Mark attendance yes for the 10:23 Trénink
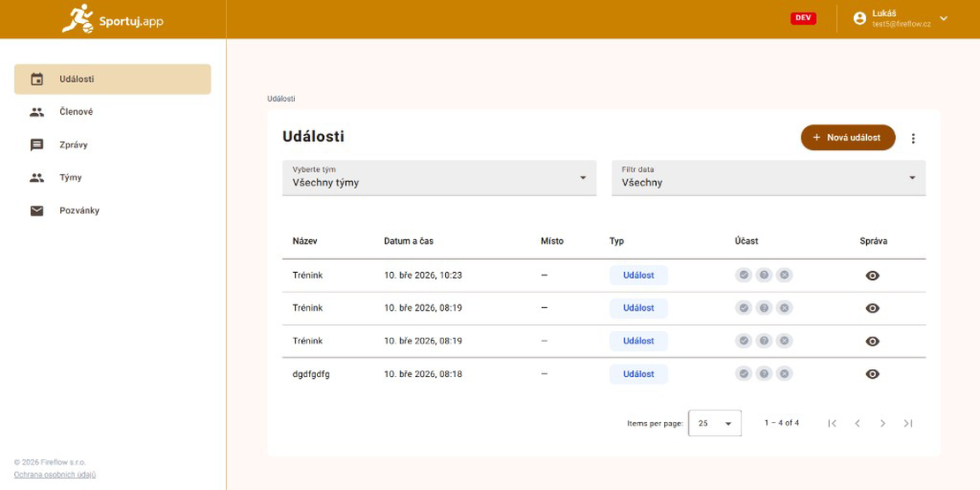980x490 pixels. point(744,275)
